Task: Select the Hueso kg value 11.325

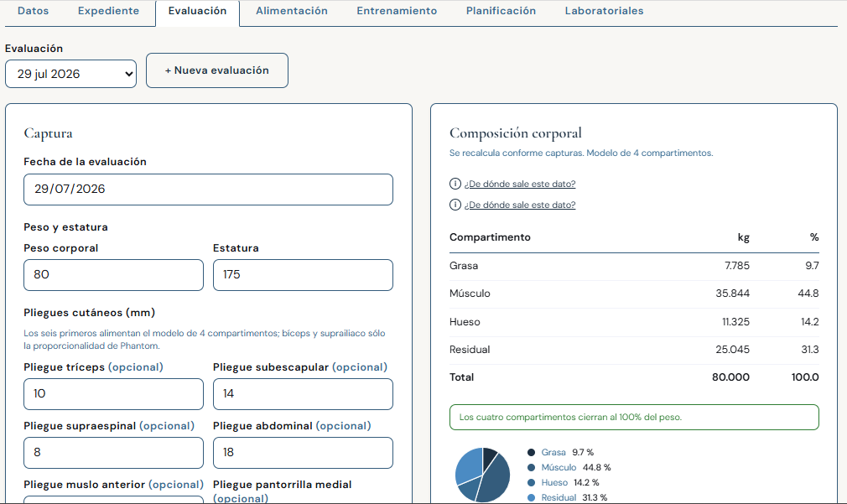Action: 735,322
